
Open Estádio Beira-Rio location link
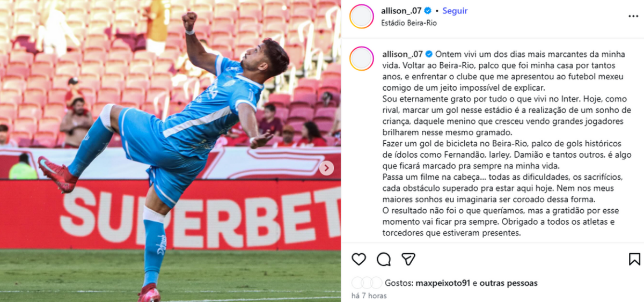(x=405, y=23)
